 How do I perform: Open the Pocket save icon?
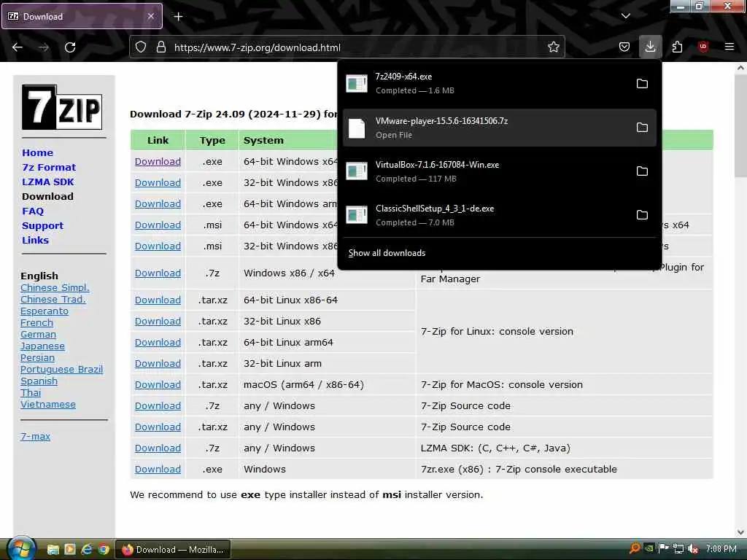click(x=624, y=47)
